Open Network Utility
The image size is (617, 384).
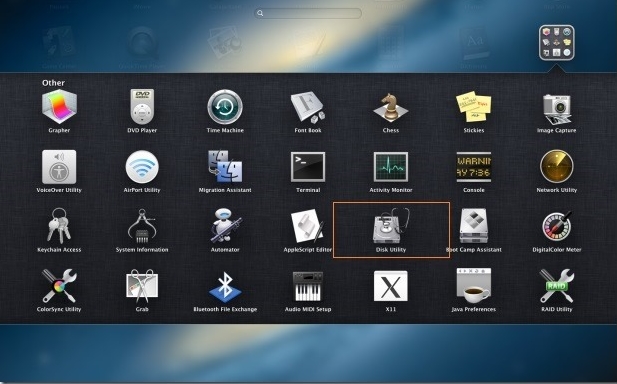point(556,166)
